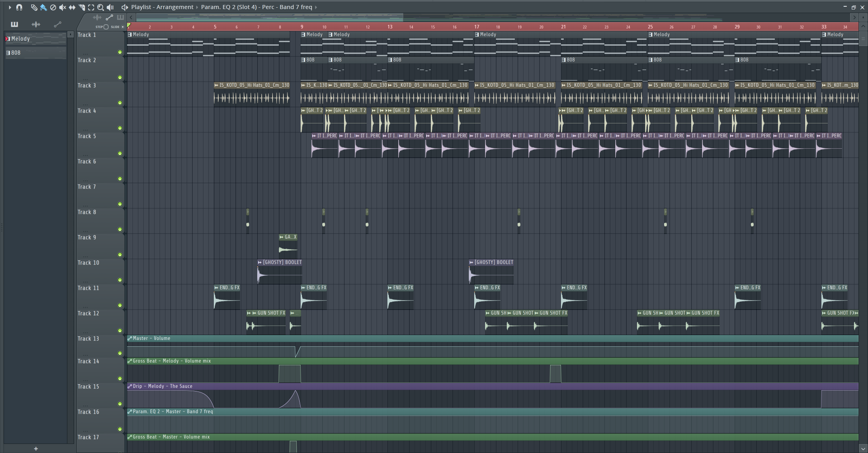
Task: Click the speaker icon beside Playlist title
Action: (x=125, y=7)
